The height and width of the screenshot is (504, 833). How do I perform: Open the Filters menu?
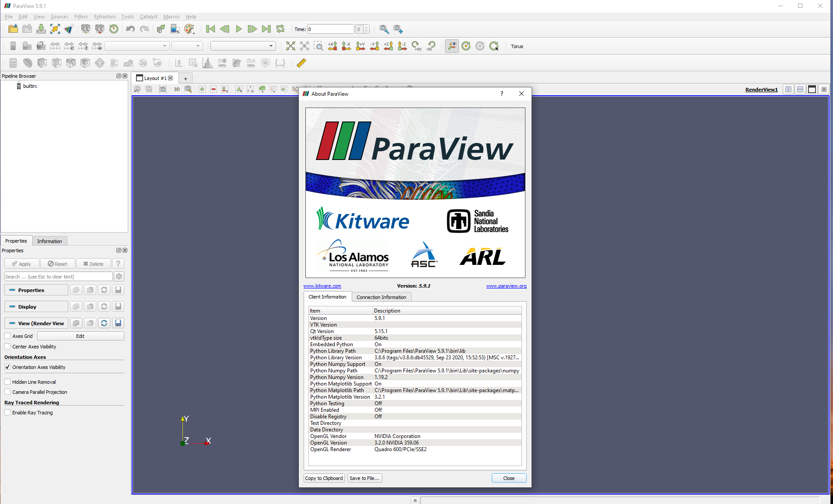click(x=81, y=17)
